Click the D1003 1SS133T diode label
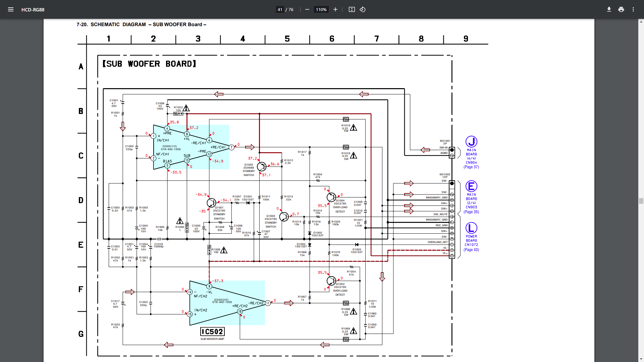The image size is (644, 362). tap(357, 251)
